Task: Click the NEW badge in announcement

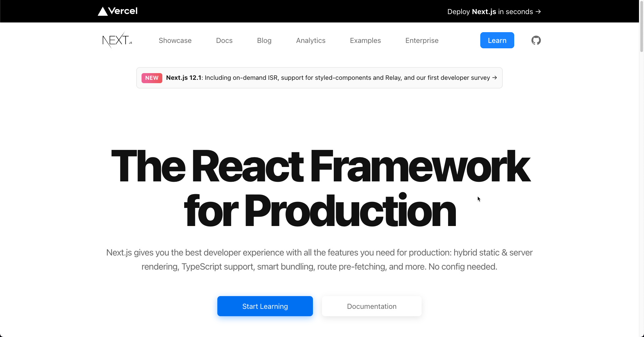Action: pyautogui.click(x=152, y=78)
